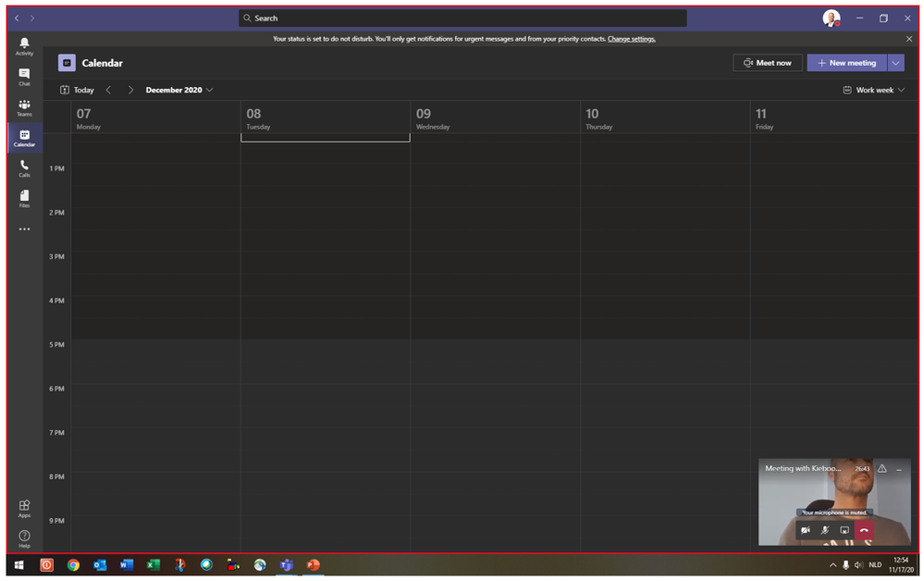
Task: Open Calls from the sidebar
Action: pos(24,168)
